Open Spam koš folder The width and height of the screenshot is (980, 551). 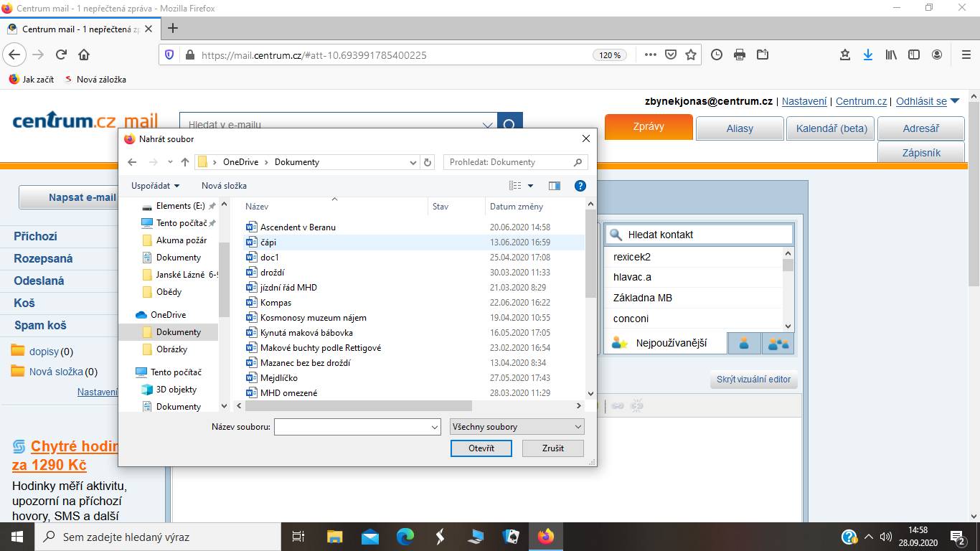40,325
